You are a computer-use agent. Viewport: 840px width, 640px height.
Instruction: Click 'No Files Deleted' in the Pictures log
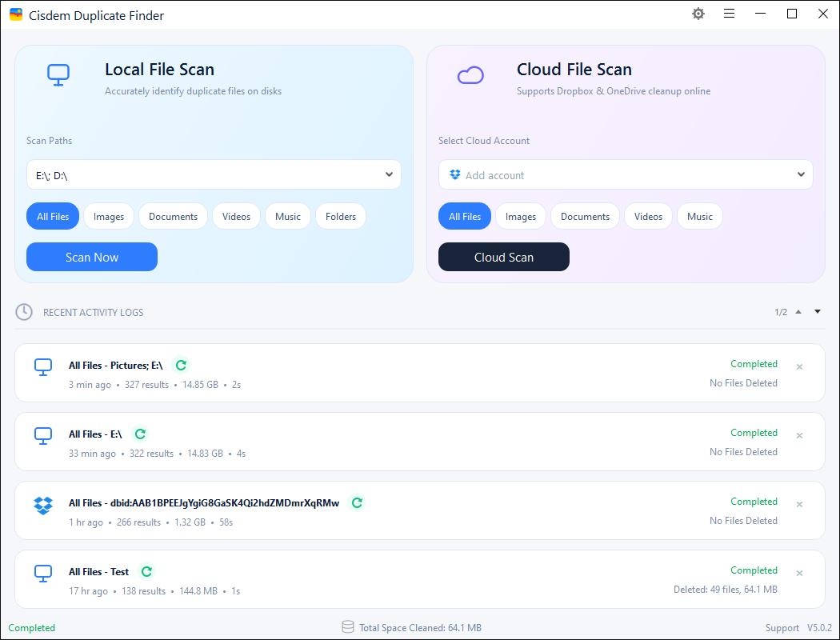(x=743, y=383)
